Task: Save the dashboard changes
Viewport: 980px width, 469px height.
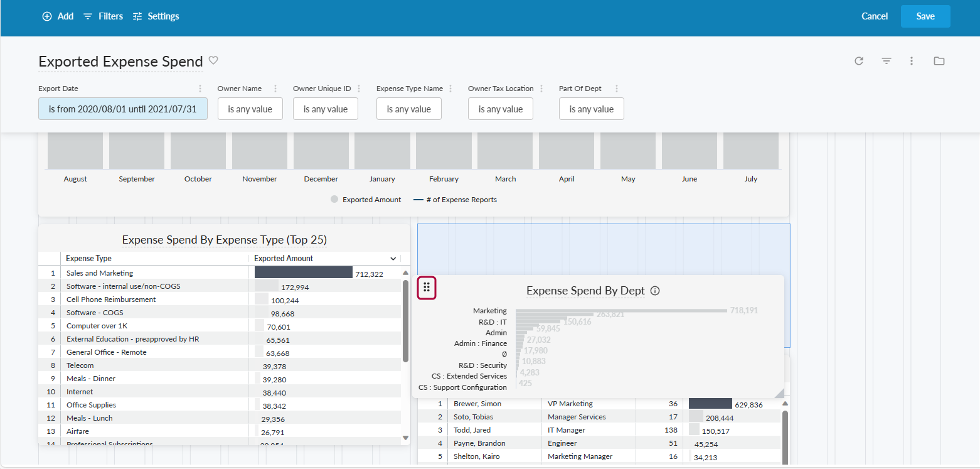Action: (x=925, y=16)
